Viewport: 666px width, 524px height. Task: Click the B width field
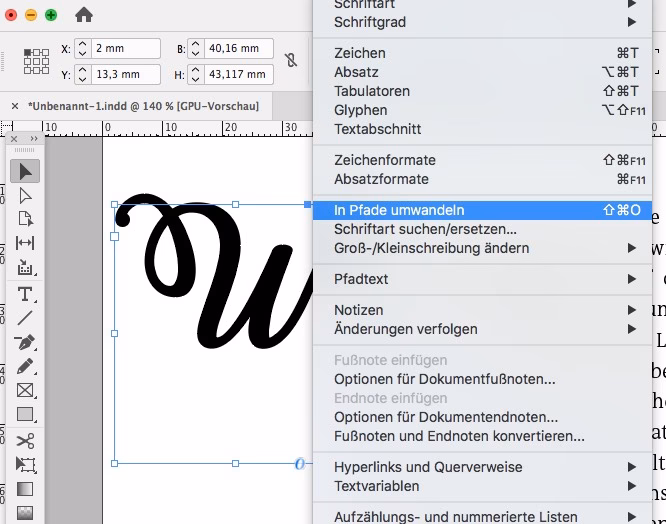pyautogui.click(x=239, y=48)
